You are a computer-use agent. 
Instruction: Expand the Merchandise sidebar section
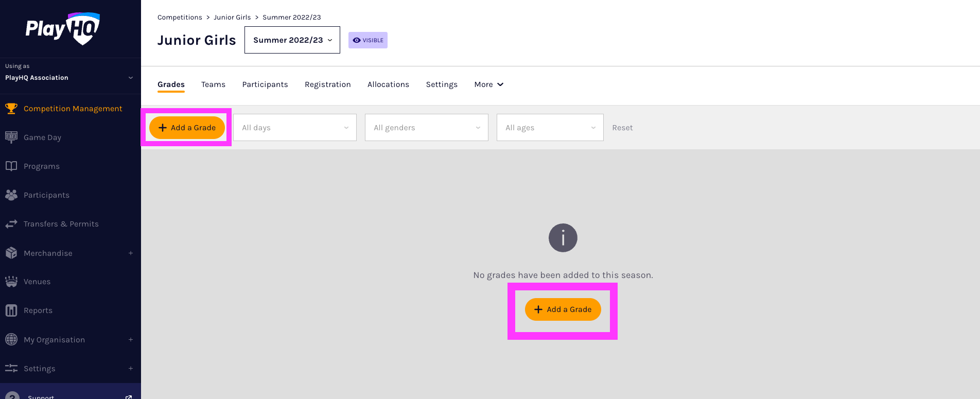click(x=131, y=253)
